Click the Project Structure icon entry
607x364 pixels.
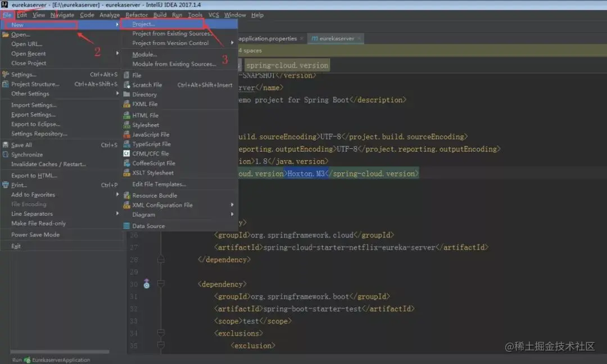(6, 84)
